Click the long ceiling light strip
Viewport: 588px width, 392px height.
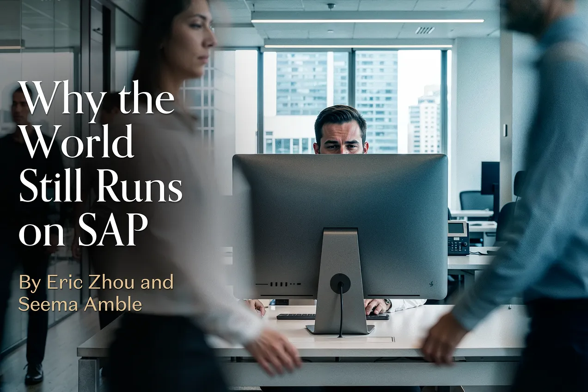367,21
